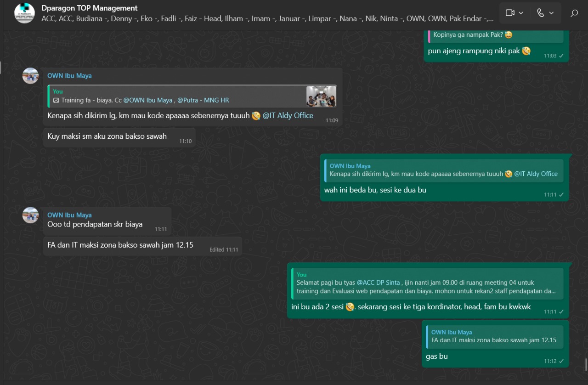
Task: Open the photo thumbnail in quoted Training message
Action: click(x=321, y=96)
